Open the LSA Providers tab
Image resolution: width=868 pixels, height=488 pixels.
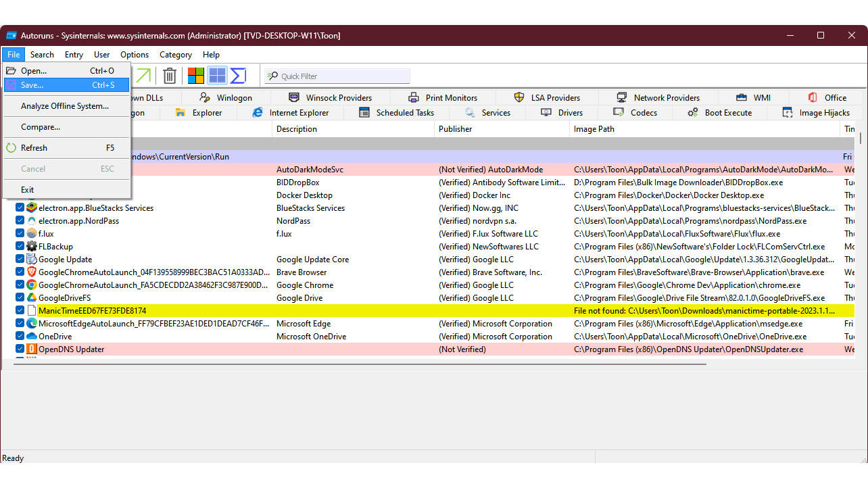tap(547, 98)
